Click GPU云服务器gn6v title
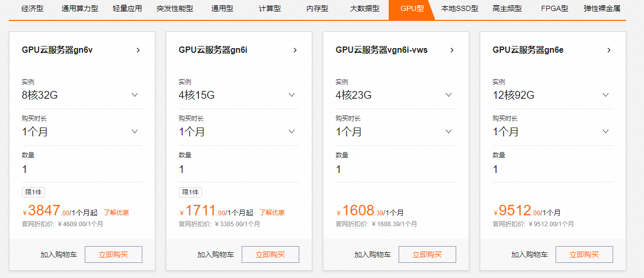This screenshot has width=644, height=278. tap(58, 50)
